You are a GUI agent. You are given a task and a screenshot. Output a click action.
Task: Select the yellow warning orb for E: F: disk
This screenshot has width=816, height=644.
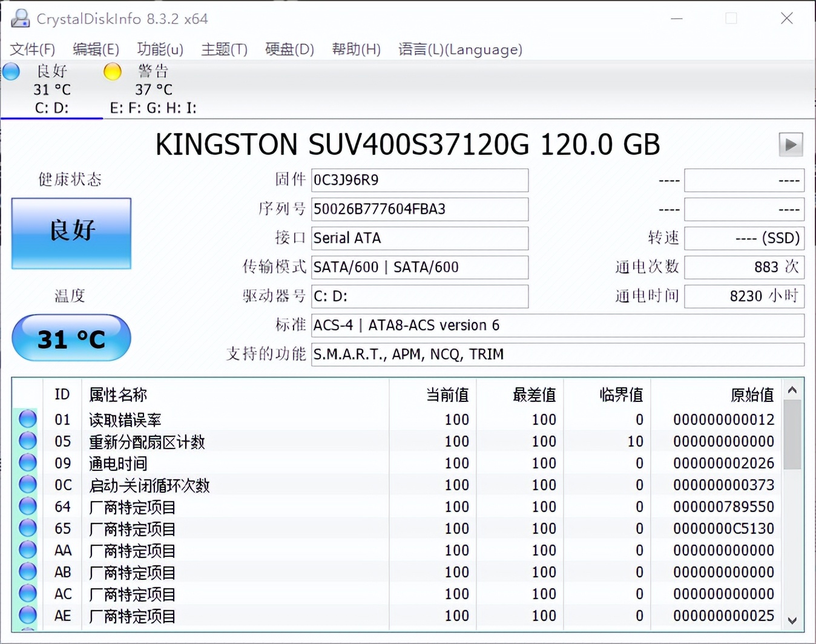click(x=112, y=71)
